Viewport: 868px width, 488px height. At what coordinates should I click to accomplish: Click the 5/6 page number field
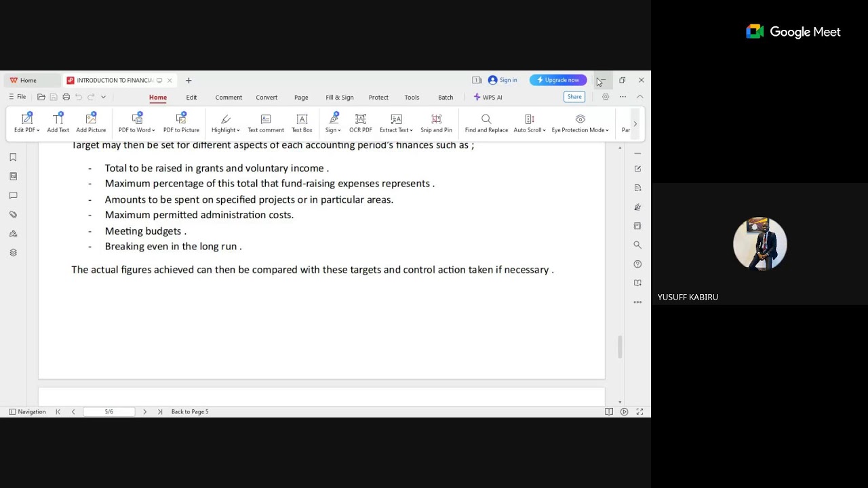(x=108, y=411)
